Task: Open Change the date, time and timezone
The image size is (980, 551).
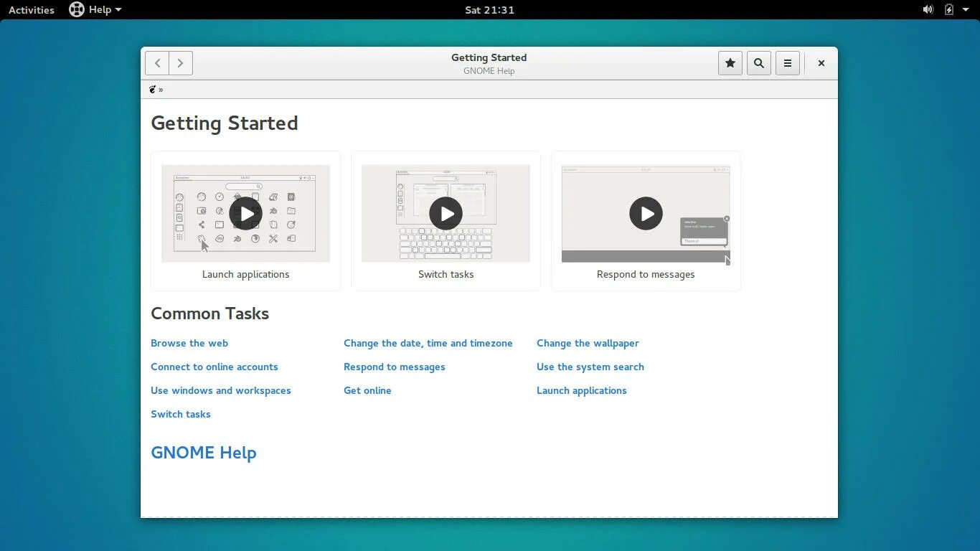Action: click(428, 343)
